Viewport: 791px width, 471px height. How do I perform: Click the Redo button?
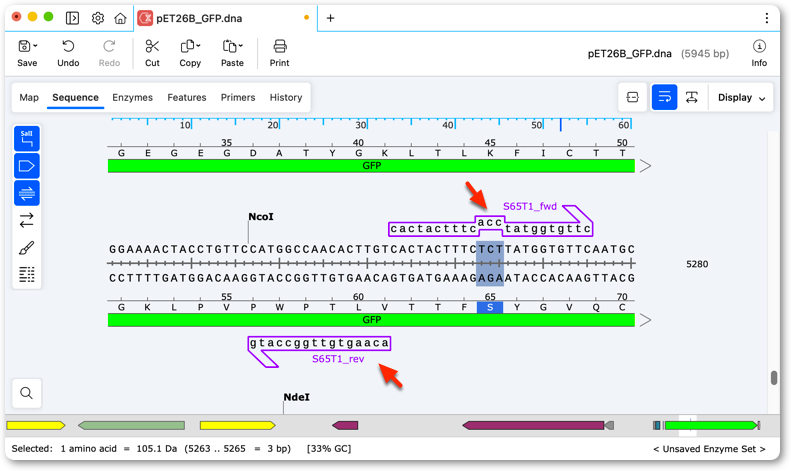point(109,53)
